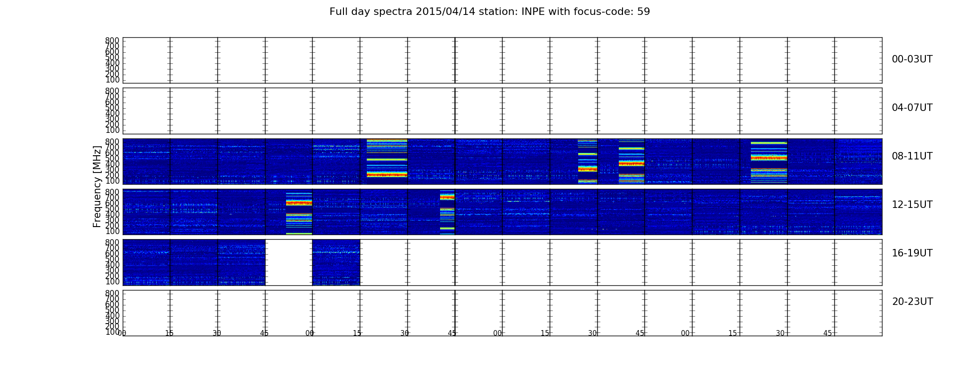Select the "12-15UT" row label
This screenshot has width=980, height=373.
[x=912, y=205]
